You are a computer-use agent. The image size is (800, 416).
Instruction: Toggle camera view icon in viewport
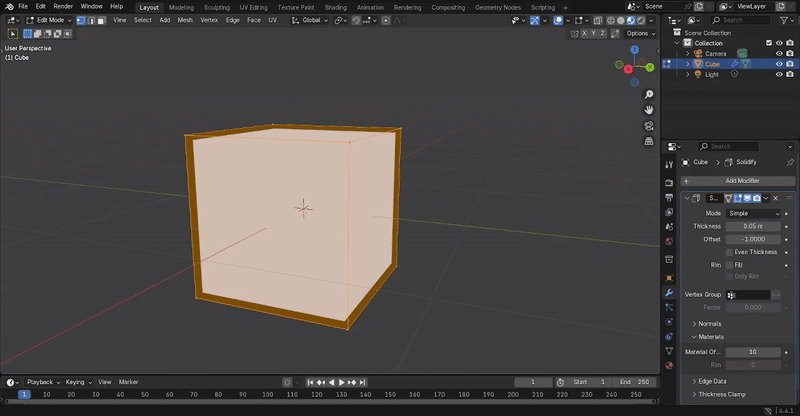[649, 126]
